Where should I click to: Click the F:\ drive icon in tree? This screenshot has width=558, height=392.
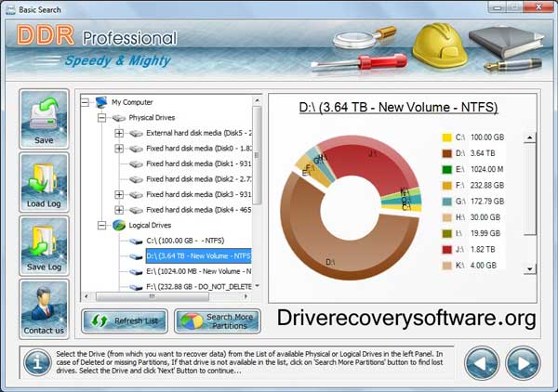(x=136, y=287)
